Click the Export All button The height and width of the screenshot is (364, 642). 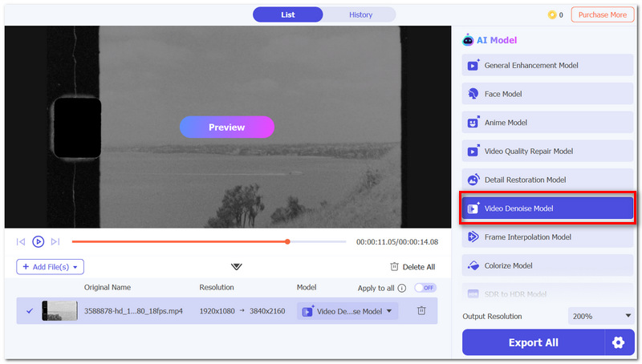(x=534, y=342)
